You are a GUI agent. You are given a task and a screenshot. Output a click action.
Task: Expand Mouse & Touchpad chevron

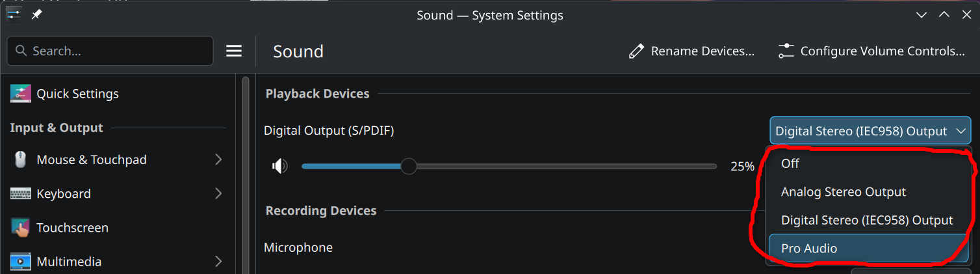pyautogui.click(x=218, y=159)
